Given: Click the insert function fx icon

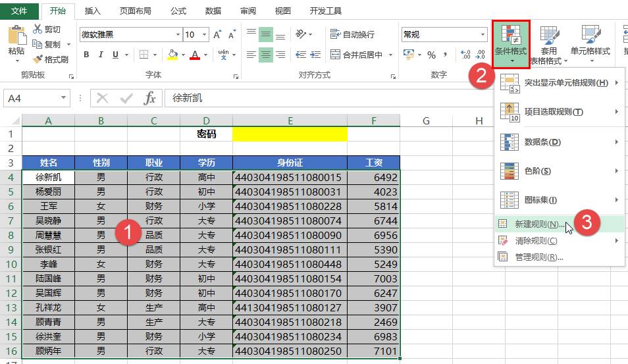Looking at the screenshot, I should (x=149, y=97).
